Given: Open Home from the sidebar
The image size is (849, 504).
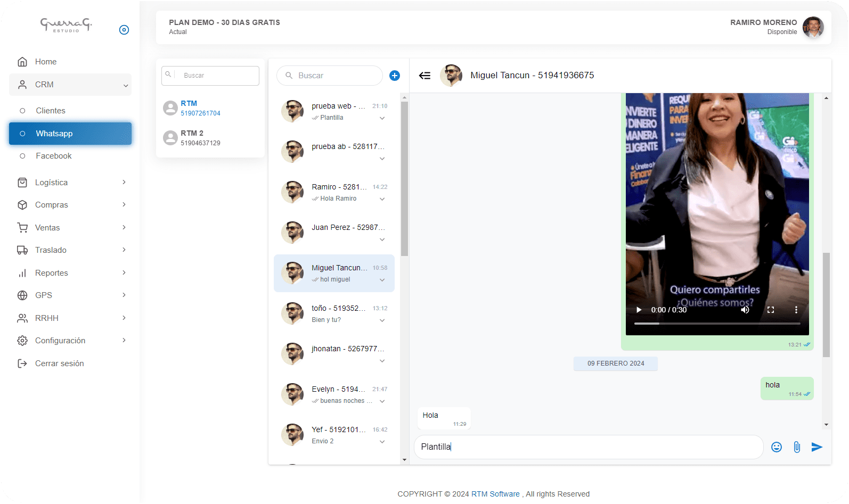Looking at the screenshot, I should click(70, 62).
